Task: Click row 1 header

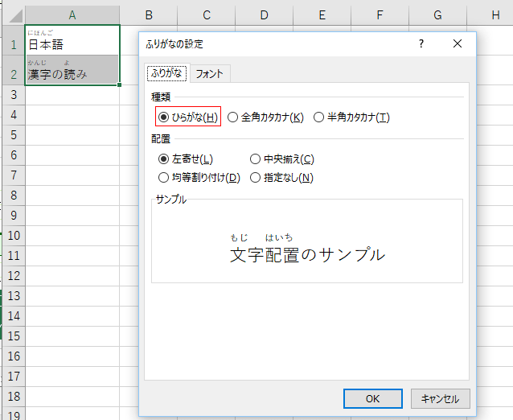Action: click(12, 44)
